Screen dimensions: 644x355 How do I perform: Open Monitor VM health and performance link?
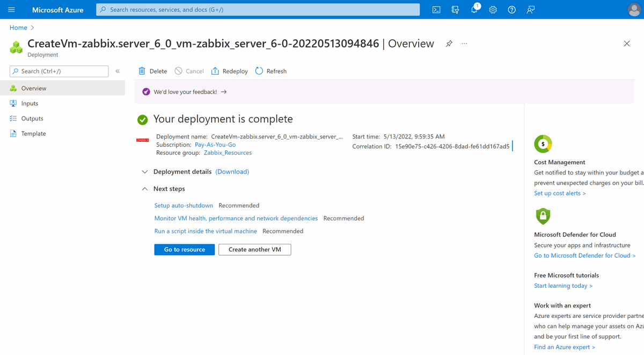coord(236,219)
